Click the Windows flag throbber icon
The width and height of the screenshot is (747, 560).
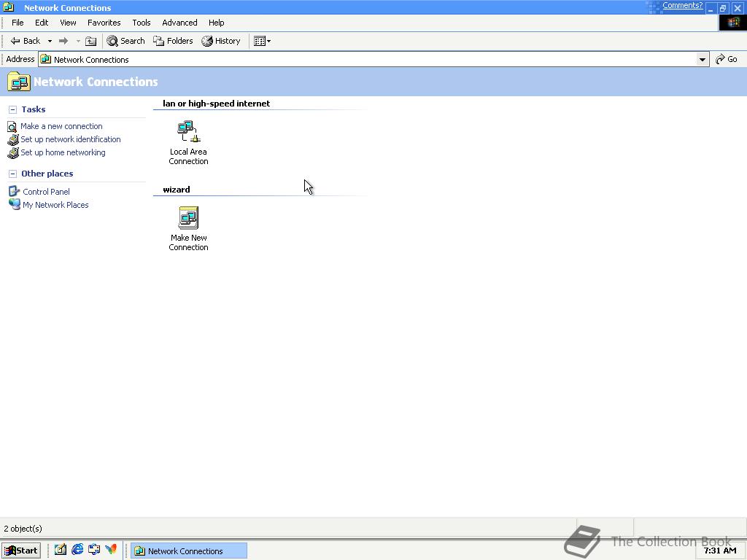[732, 23]
